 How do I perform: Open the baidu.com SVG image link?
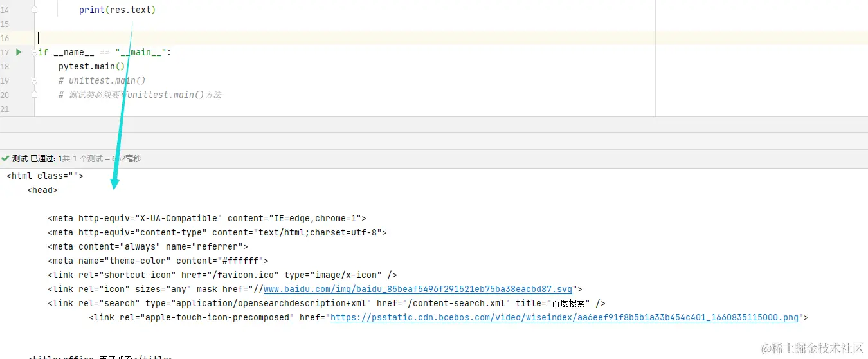(x=418, y=290)
